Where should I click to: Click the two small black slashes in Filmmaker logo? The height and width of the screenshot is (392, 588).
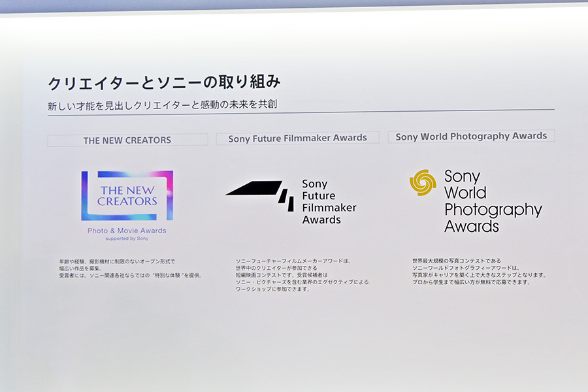pos(286,201)
